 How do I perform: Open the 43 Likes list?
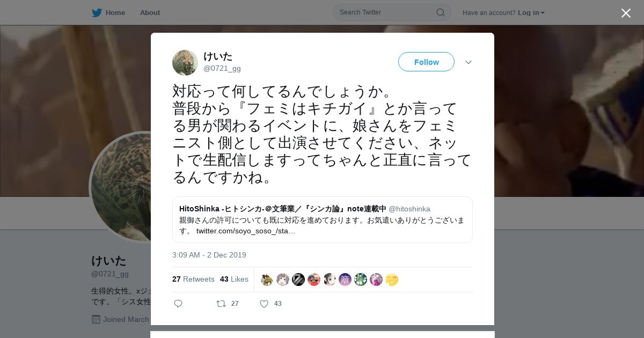tap(234, 279)
